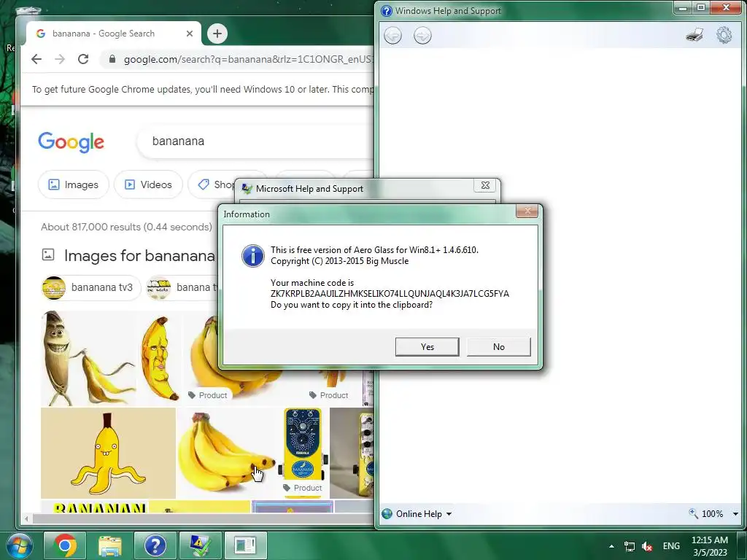Open Options gear in Help and Support
Screen dimensions: 747x560
pos(724,35)
